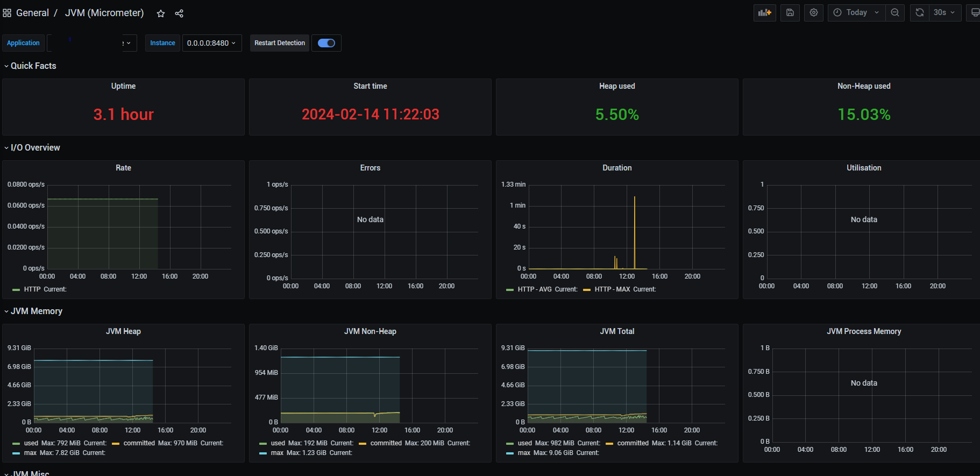
Task: Click the 15.03% non-heap used value
Action: coord(864,115)
